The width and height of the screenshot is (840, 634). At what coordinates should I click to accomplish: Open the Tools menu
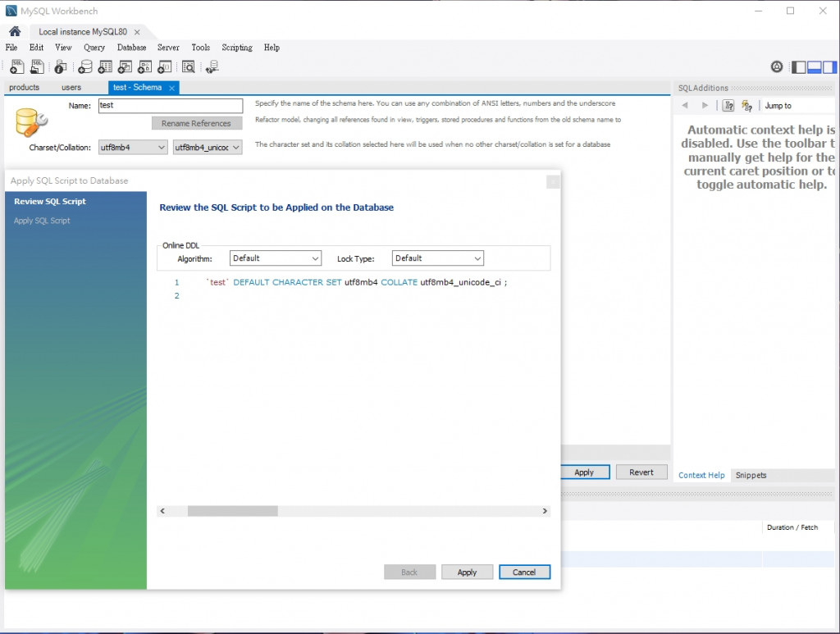(x=201, y=47)
